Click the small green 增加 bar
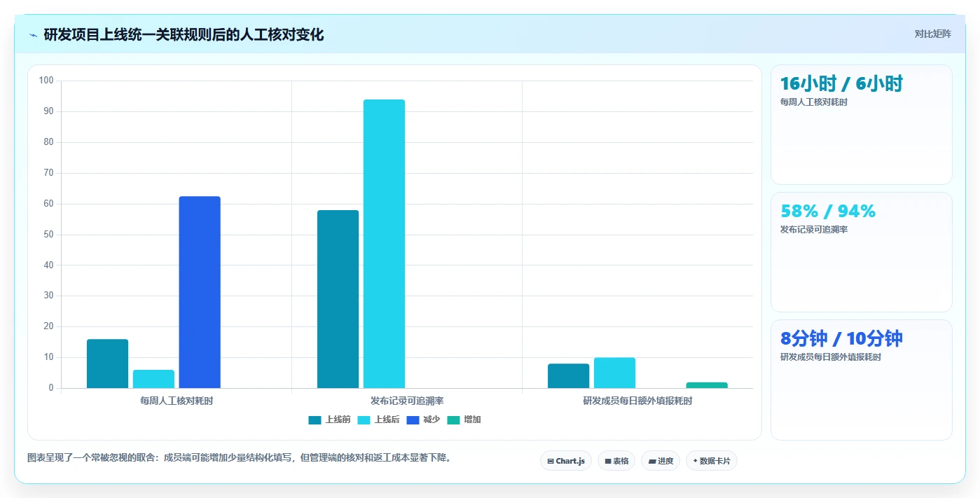 [x=707, y=385]
